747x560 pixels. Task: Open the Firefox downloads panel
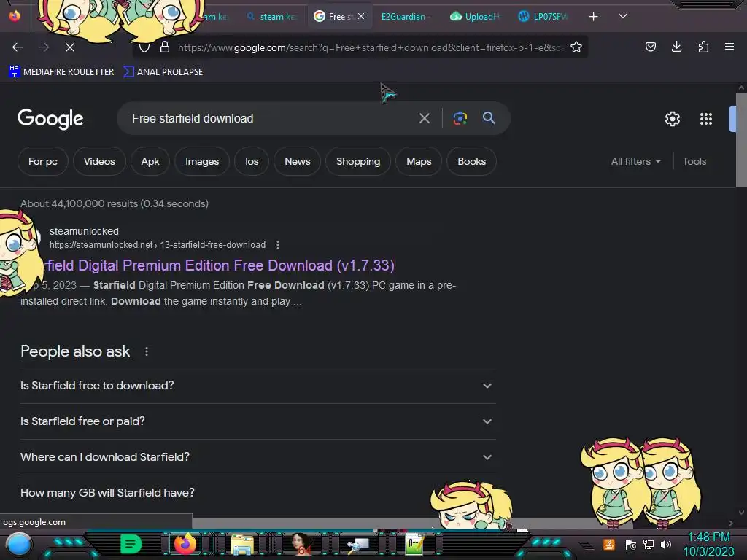point(676,47)
